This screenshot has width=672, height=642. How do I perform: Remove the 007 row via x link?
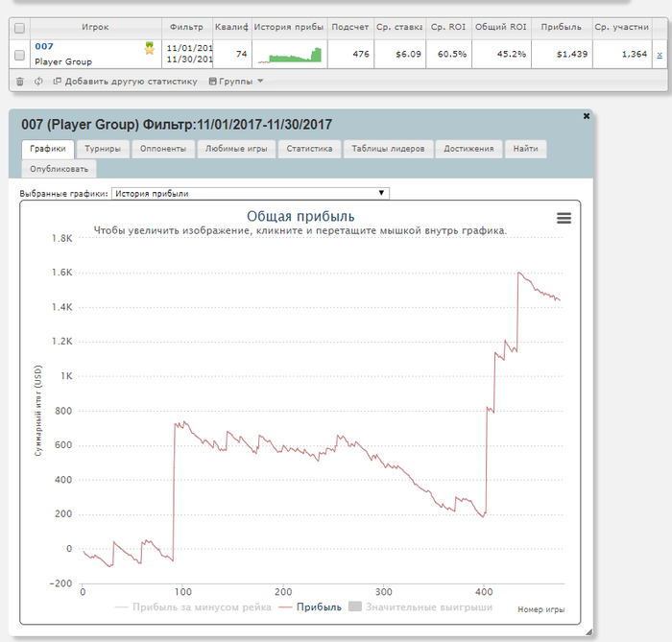coord(660,55)
